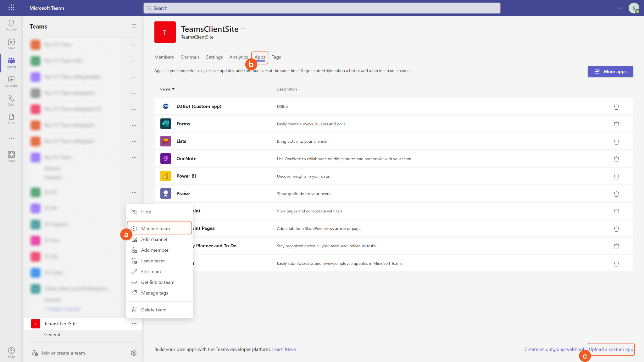Click Create an outgoing webhook link
The width and height of the screenshot is (644, 362).
(555, 349)
